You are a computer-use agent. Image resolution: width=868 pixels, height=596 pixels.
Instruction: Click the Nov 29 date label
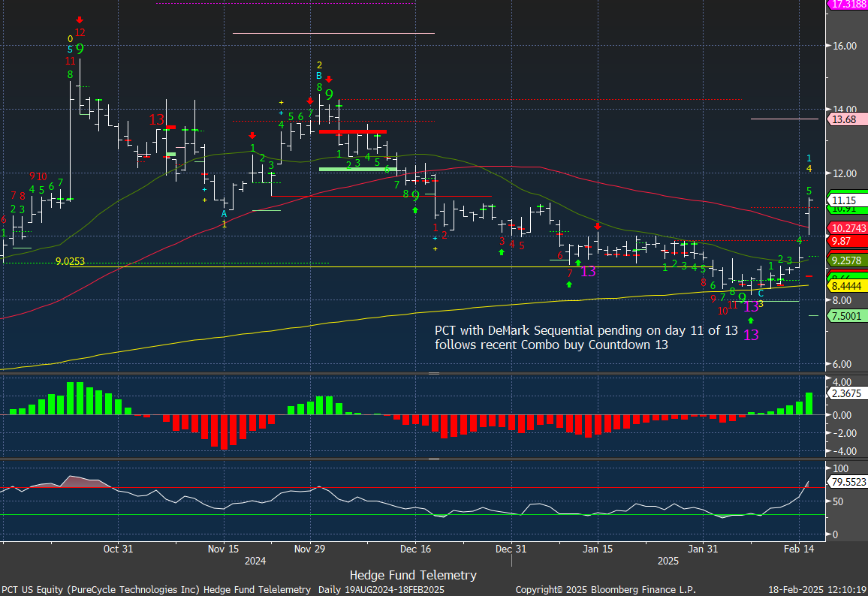pyautogui.click(x=310, y=549)
